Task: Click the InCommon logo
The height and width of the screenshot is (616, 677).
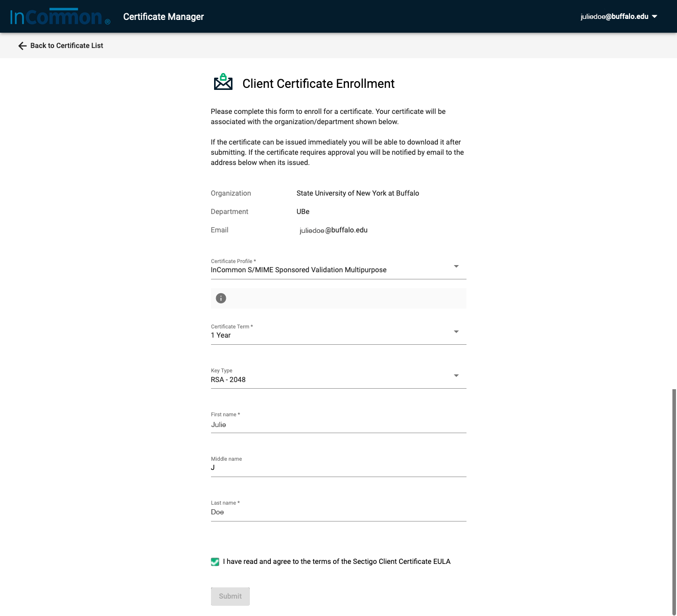Action: (x=60, y=17)
